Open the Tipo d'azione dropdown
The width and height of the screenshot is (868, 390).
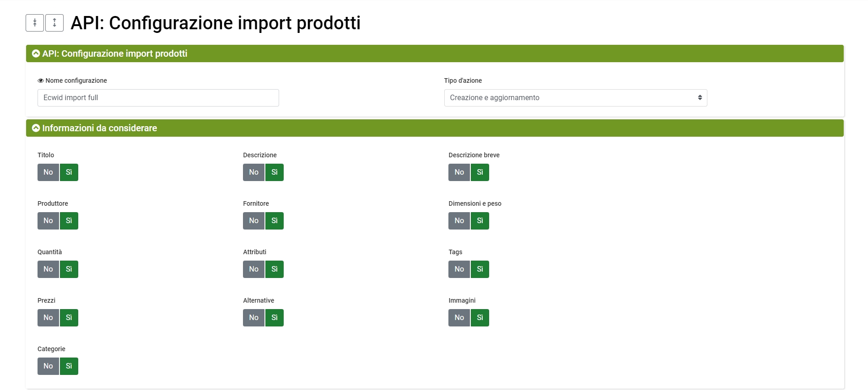pyautogui.click(x=575, y=98)
